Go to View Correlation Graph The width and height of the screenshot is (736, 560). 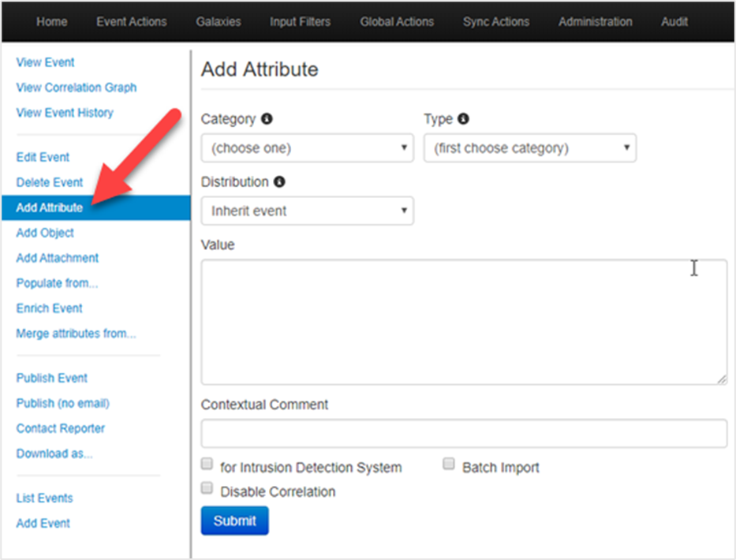click(77, 88)
